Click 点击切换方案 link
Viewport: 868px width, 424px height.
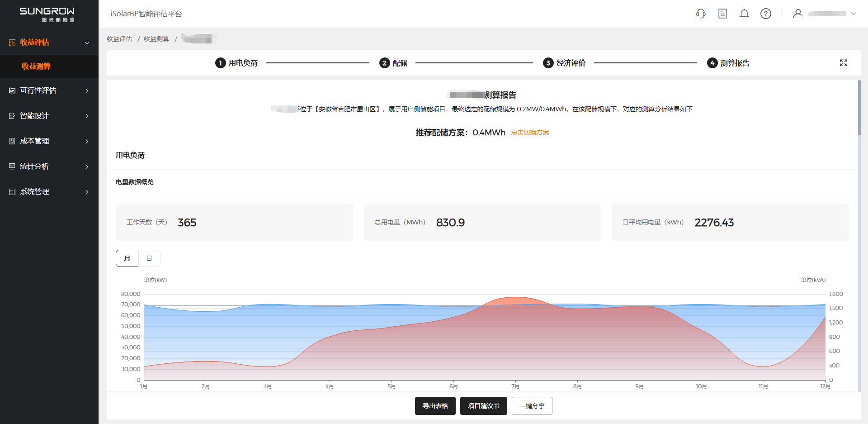tap(530, 133)
